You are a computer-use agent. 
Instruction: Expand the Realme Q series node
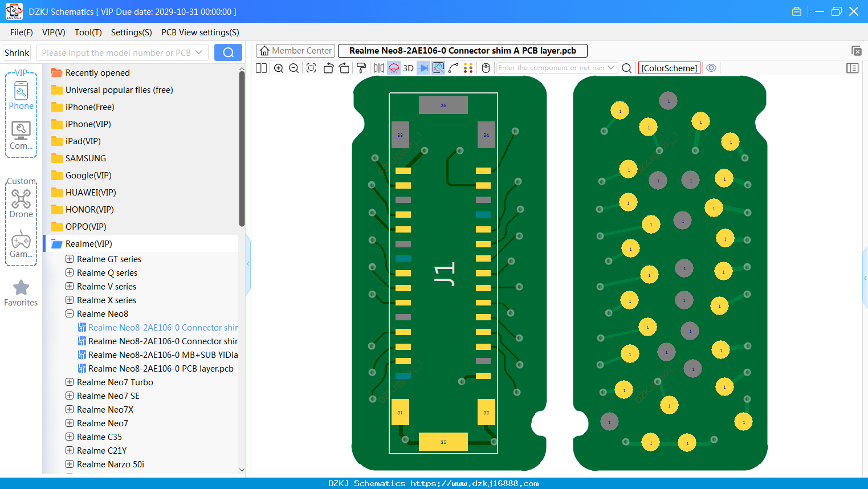[x=70, y=272]
